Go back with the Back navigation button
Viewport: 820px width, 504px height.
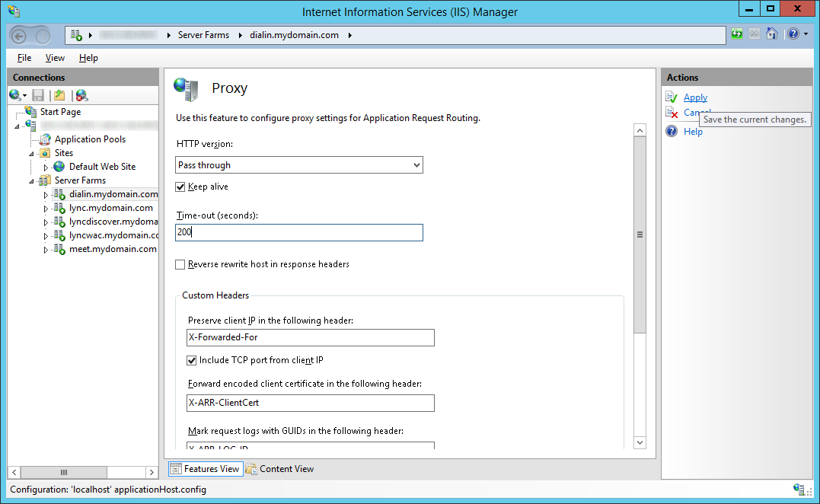point(19,36)
